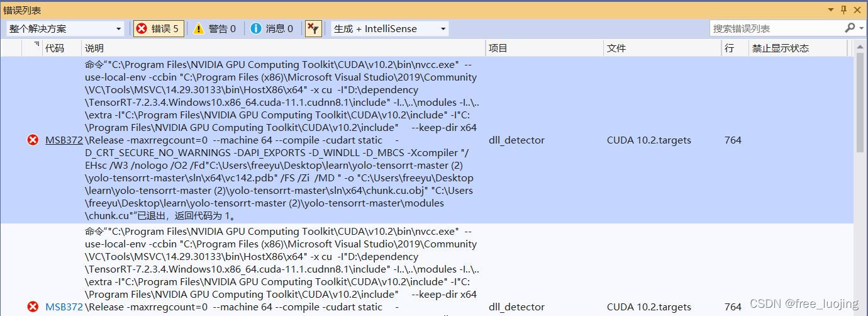Toggle the 消息 0 filter button
This screenshot has width=868, height=316.
click(x=272, y=28)
